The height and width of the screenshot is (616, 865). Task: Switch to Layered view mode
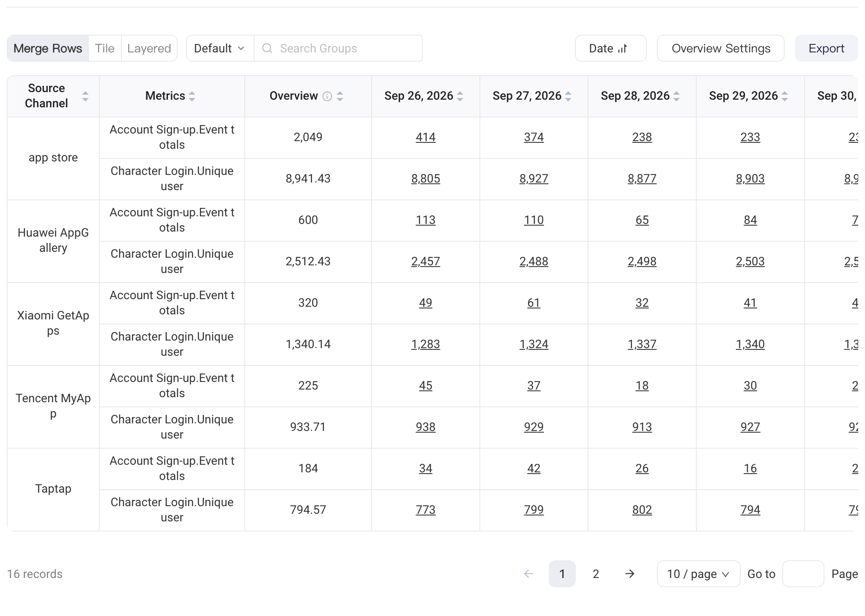[x=149, y=48]
